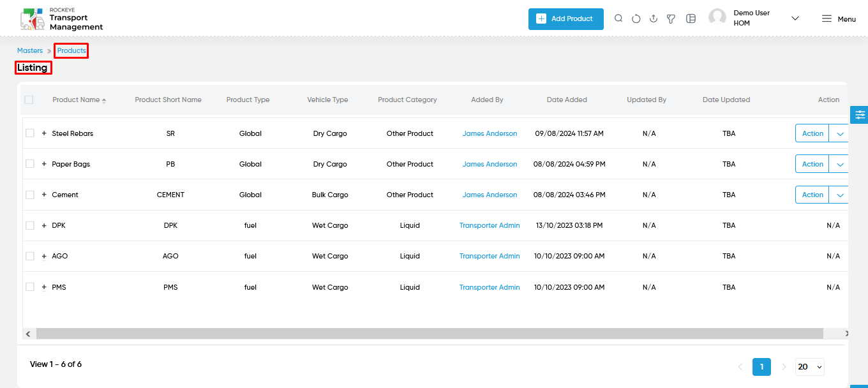Tick the checkbox for Steel Rebars row
Image resolution: width=868 pixels, height=388 pixels.
(30, 133)
